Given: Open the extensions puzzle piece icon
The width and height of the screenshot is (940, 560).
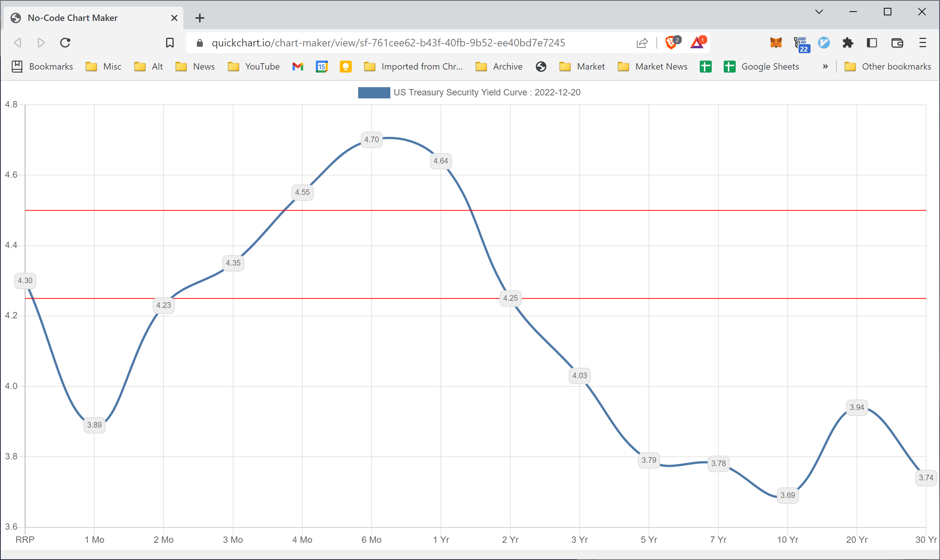Looking at the screenshot, I should pyautogui.click(x=848, y=43).
